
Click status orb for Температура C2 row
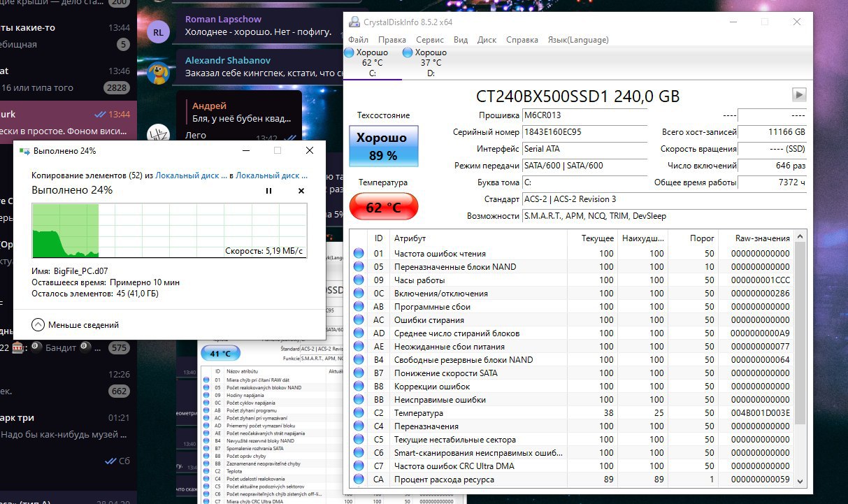359,413
